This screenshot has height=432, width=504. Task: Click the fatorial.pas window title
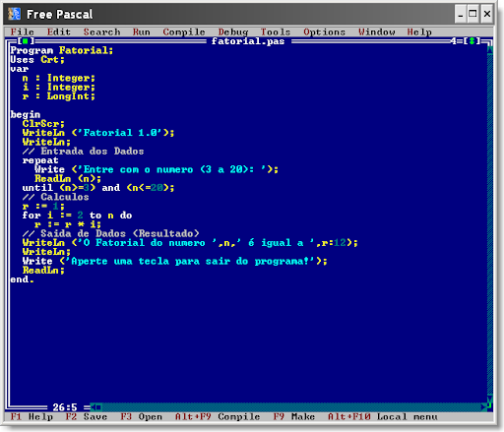click(x=248, y=41)
